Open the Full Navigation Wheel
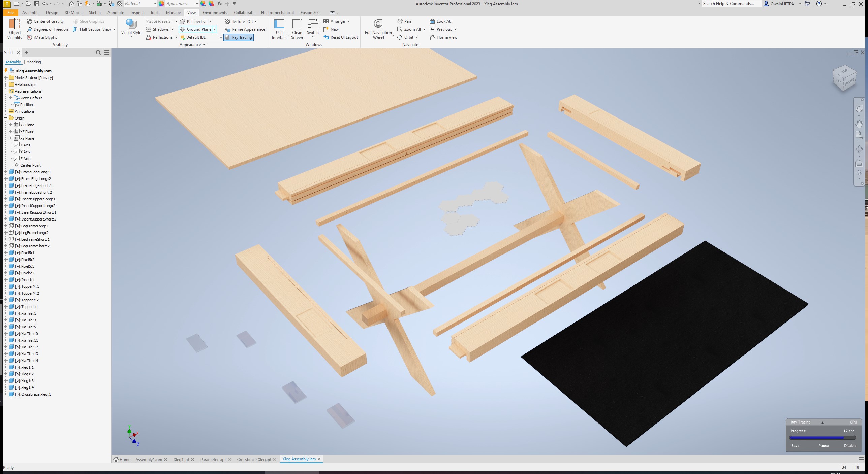Screen dimensions: 868x474 click(x=378, y=29)
